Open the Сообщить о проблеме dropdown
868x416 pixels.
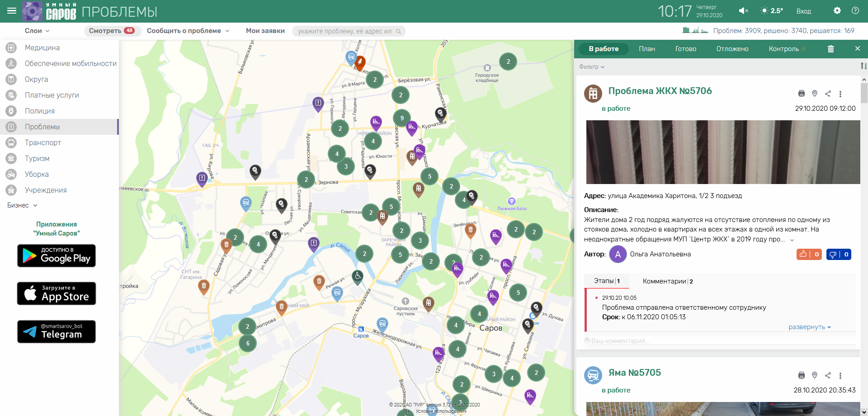click(188, 31)
